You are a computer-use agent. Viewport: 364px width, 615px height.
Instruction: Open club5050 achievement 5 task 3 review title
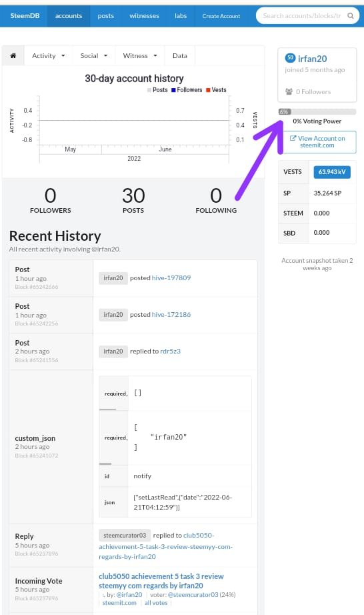tap(161, 581)
